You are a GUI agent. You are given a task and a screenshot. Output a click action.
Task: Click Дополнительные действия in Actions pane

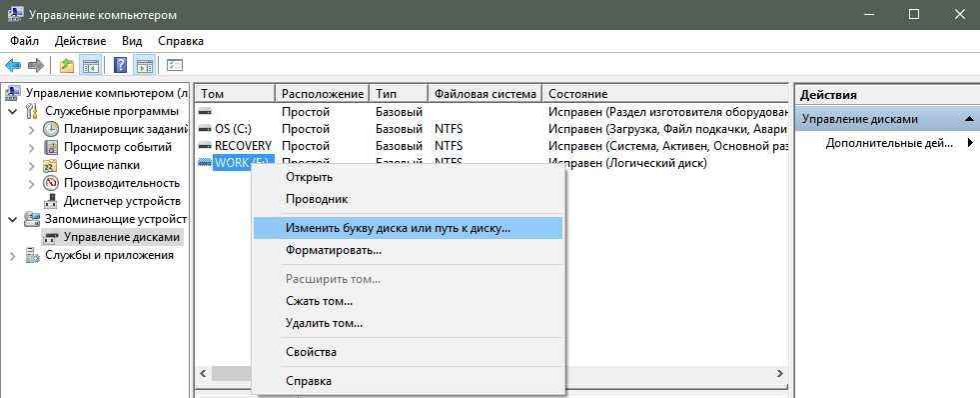click(x=889, y=143)
